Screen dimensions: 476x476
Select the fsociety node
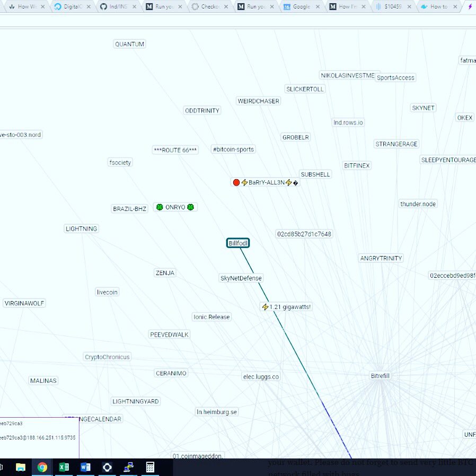point(120,162)
